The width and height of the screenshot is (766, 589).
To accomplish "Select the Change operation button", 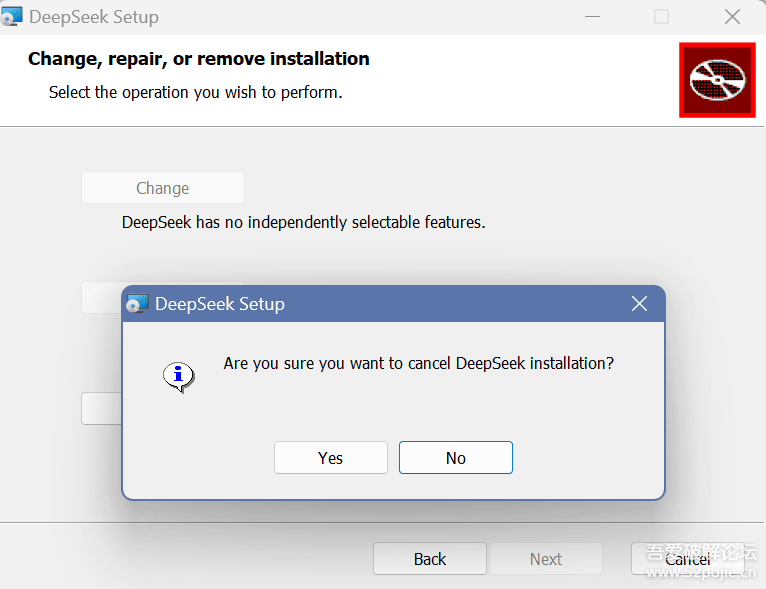I will pyautogui.click(x=163, y=188).
